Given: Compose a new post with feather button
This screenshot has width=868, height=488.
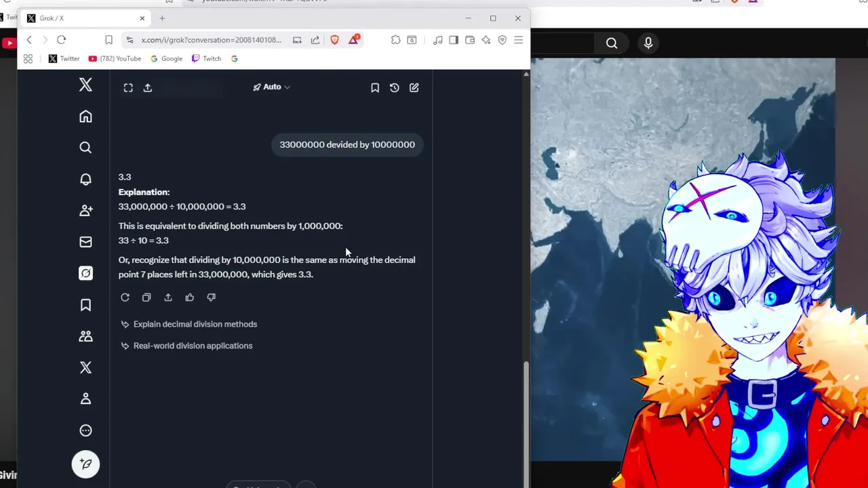Looking at the screenshot, I should pos(85,464).
